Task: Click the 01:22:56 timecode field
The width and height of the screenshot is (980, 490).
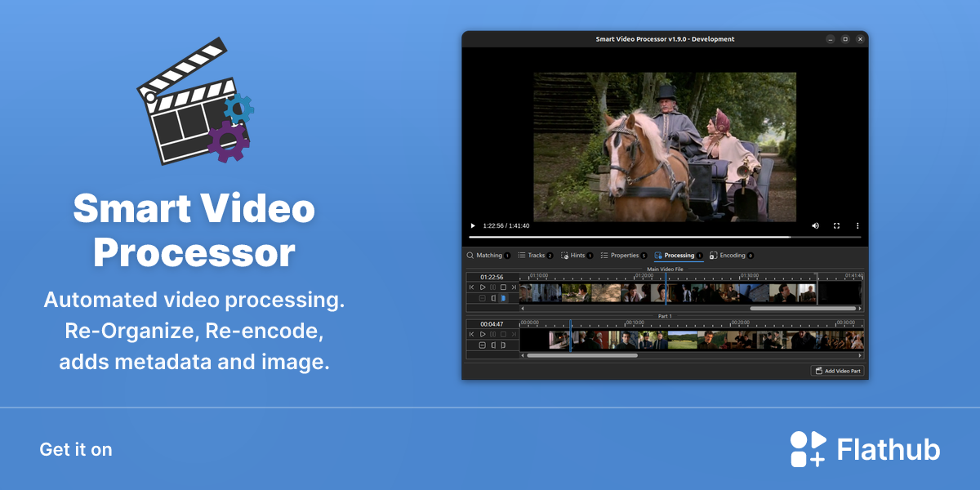Action: click(492, 277)
